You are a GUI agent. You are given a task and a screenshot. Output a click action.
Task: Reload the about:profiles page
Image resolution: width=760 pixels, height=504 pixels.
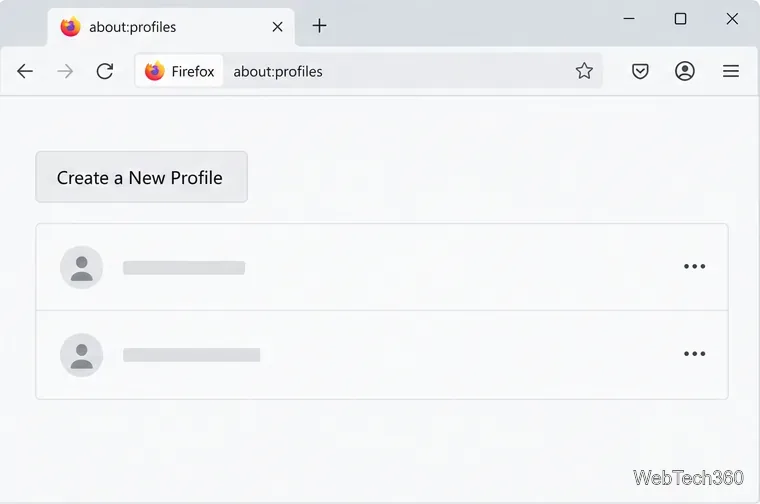click(x=105, y=71)
